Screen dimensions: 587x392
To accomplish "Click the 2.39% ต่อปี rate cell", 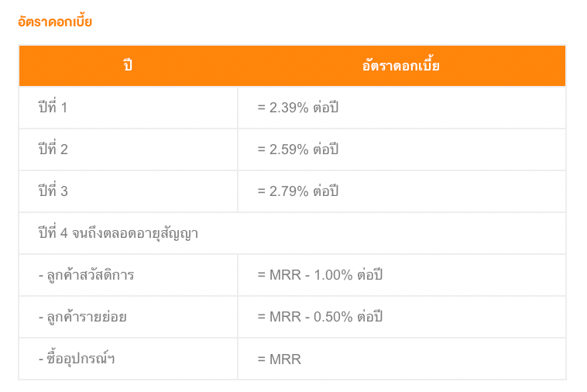I will tap(298, 108).
